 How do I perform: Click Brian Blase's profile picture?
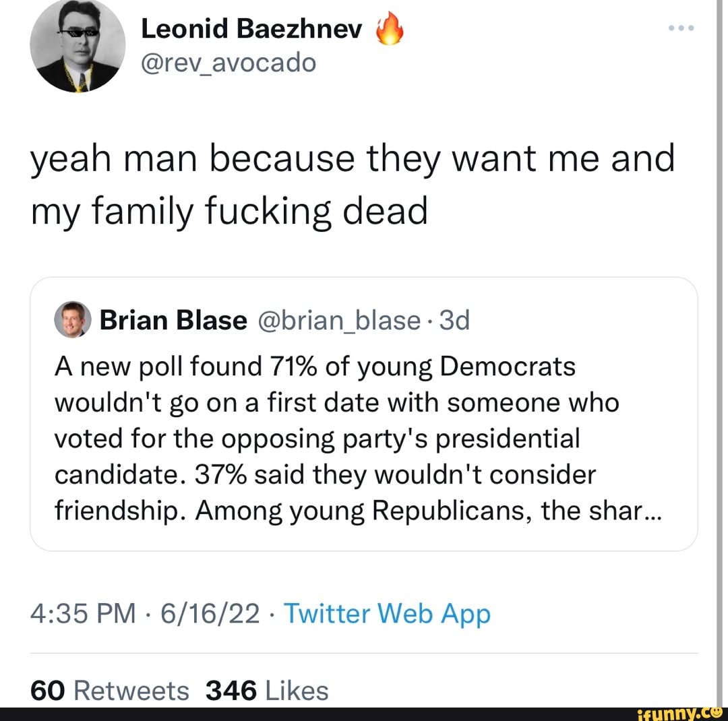73,320
